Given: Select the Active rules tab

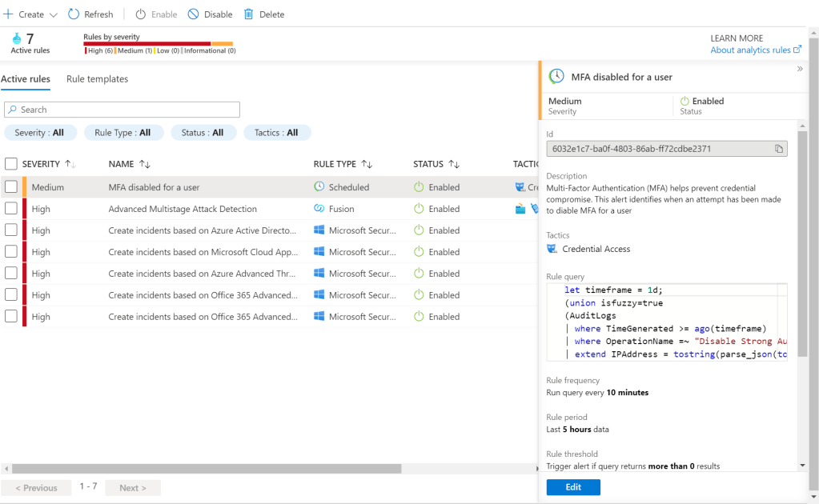Looking at the screenshot, I should 26,79.
